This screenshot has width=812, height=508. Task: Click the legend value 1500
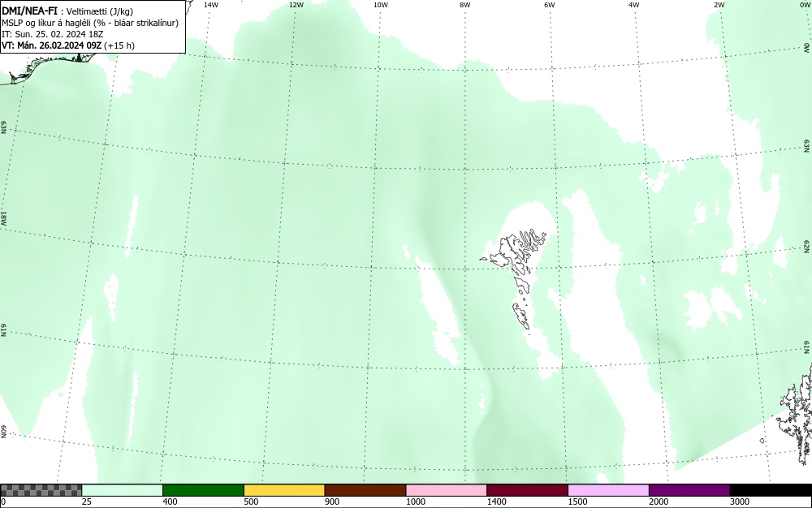[x=577, y=502]
